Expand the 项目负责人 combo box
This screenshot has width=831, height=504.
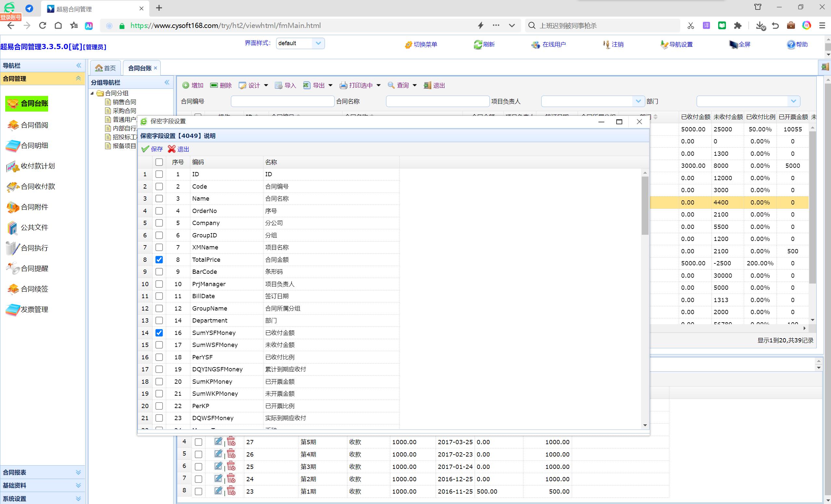click(638, 101)
